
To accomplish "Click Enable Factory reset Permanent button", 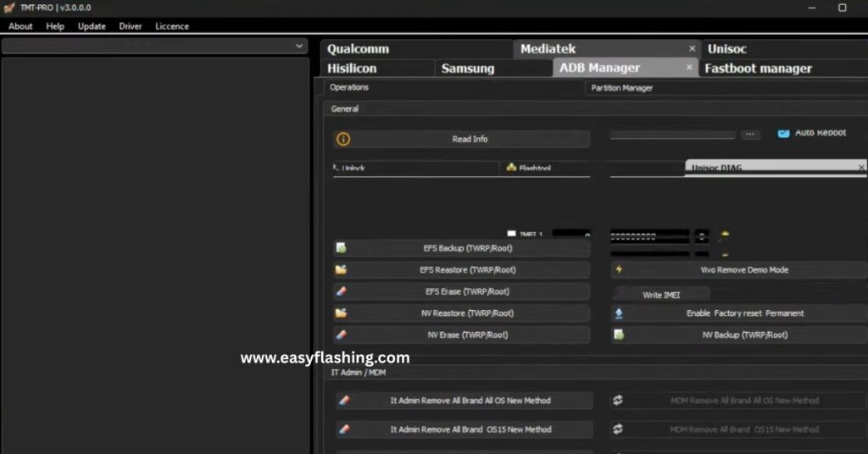I will point(739,313).
